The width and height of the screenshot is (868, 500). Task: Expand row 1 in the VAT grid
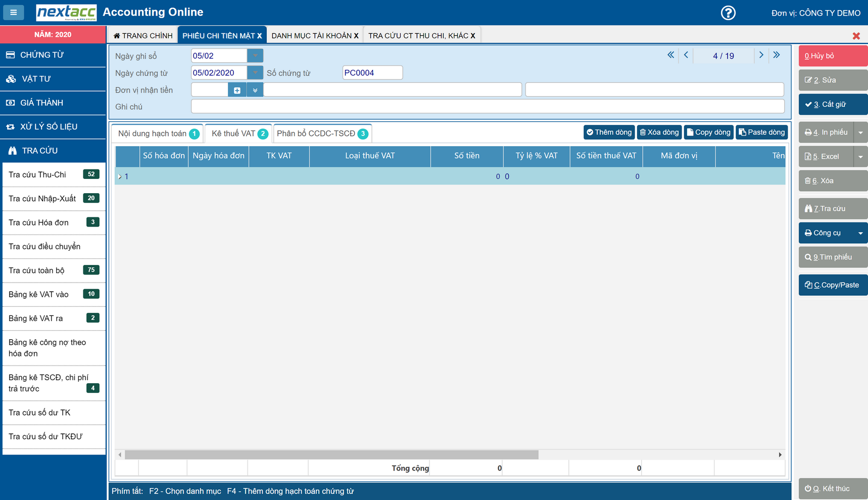(x=120, y=177)
